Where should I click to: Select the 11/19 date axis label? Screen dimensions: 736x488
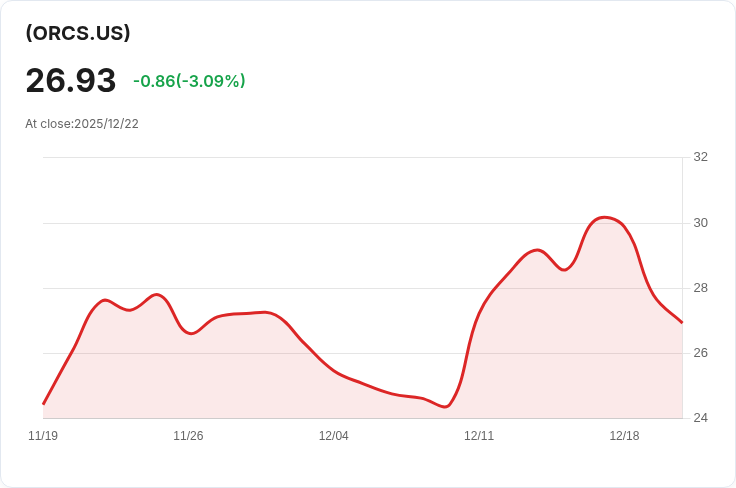coord(43,436)
